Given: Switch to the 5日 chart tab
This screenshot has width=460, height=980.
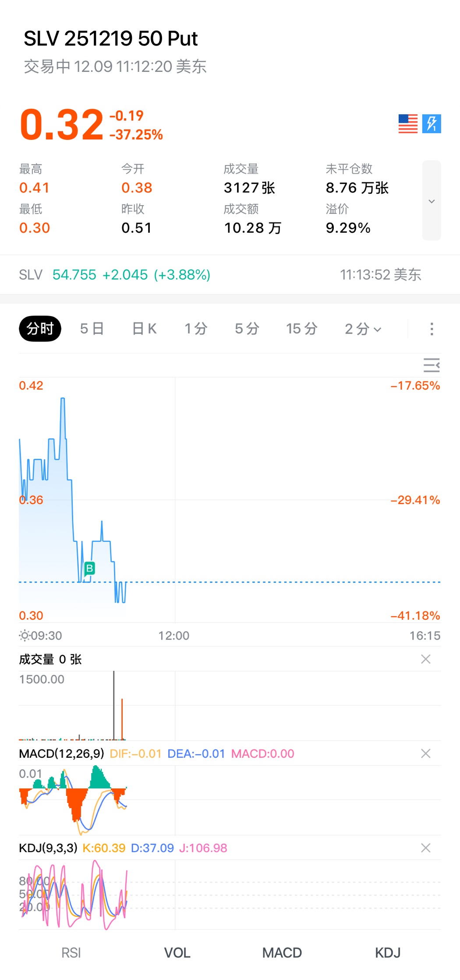Looking at the screenshot, I should tap(92, 329).
